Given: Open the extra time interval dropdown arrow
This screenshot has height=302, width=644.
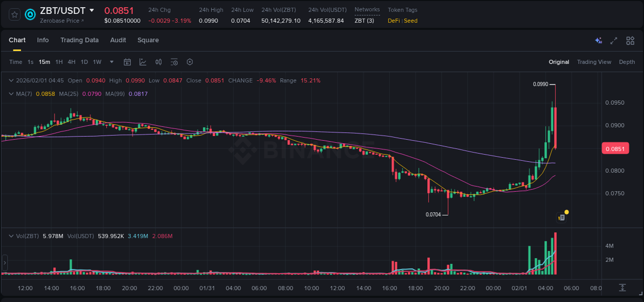Looking at the screenshot, I should tap(111, 62).
